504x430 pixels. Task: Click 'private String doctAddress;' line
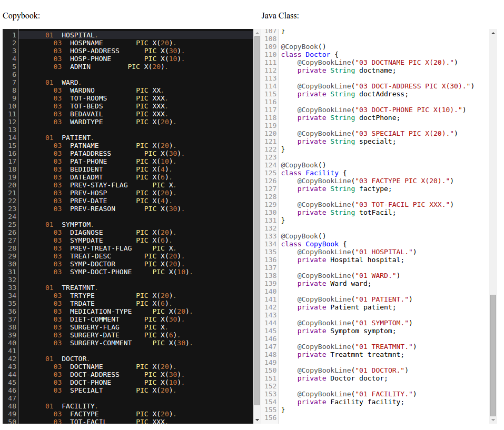(x=353, y=94)
